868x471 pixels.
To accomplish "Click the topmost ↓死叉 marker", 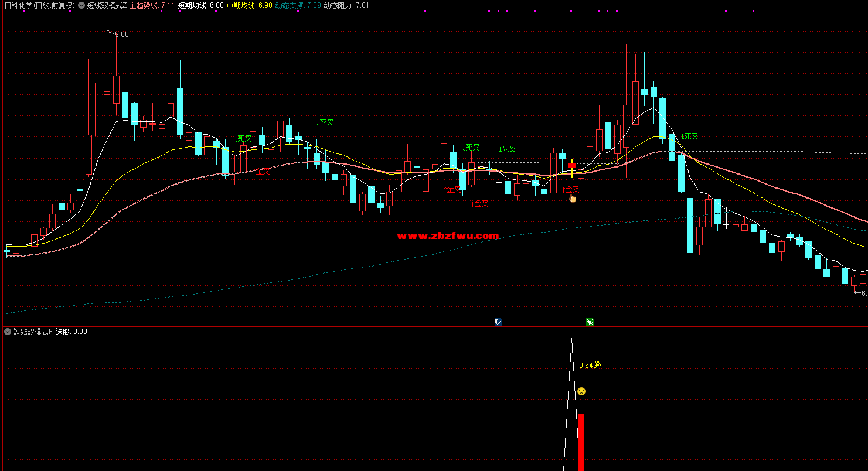I will click(x=325, y=122).
